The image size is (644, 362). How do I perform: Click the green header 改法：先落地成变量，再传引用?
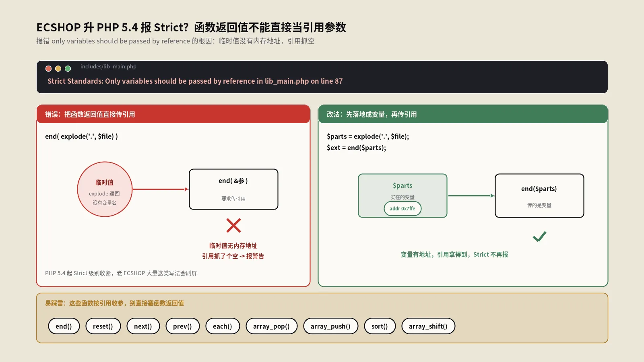463,114
